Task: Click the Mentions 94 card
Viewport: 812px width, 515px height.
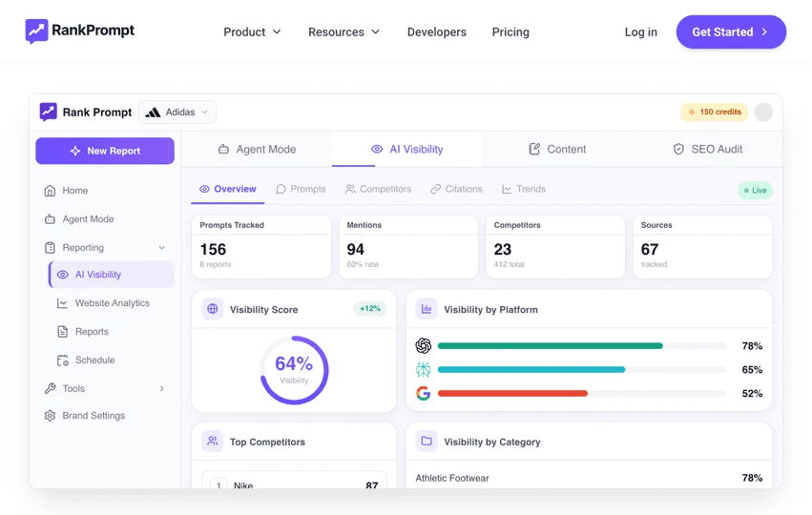Action: 408,247
